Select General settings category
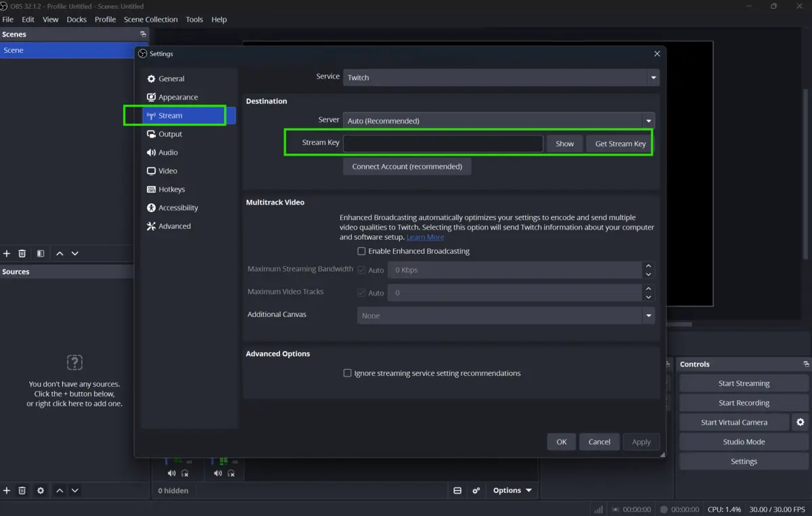The width and height of the screenshot is (812, 516). pyautogui.click(x=189, y=79)
